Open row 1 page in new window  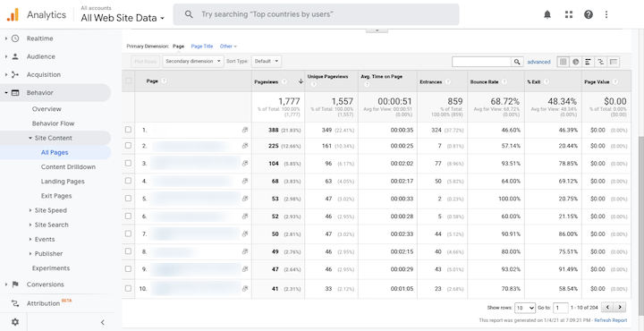(x=245, y=130)
